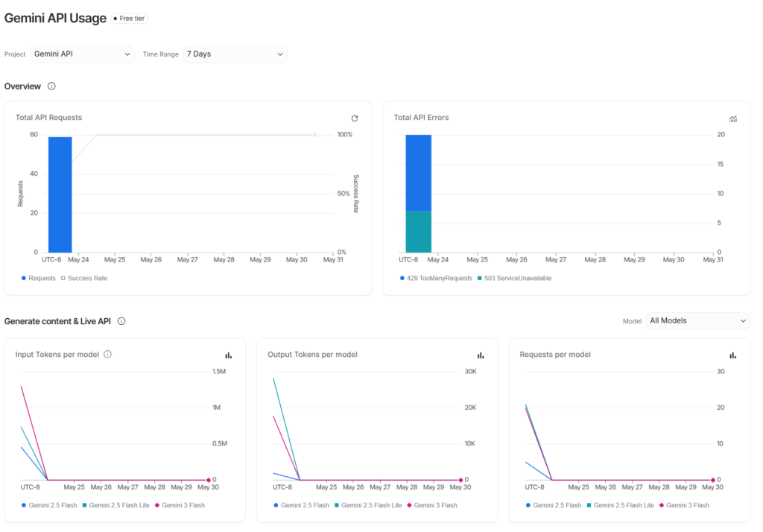Toggle Gemini 3 Flash in Input Tokens legend
The image size is (763, 532).
pos(180,505)
